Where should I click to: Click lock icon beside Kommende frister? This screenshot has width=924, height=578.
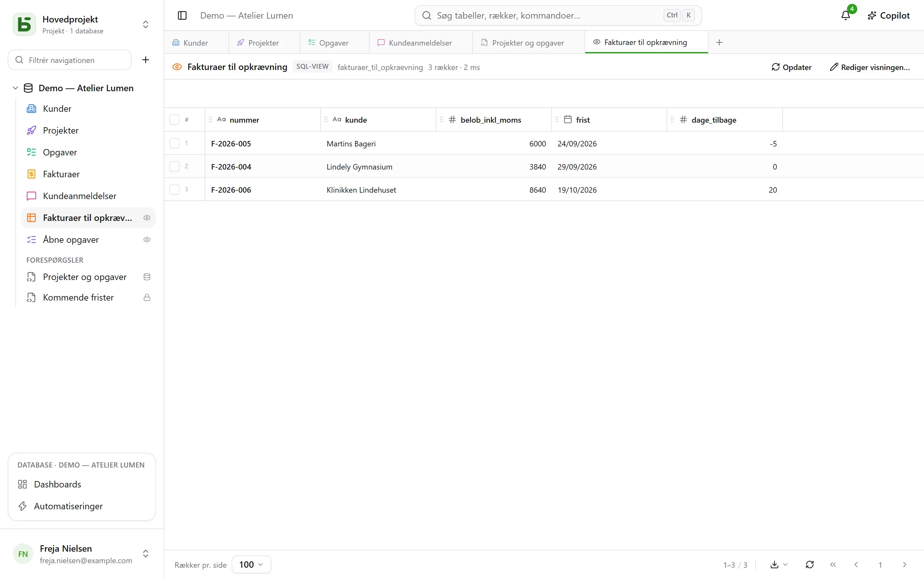click(x=147, y=297)
